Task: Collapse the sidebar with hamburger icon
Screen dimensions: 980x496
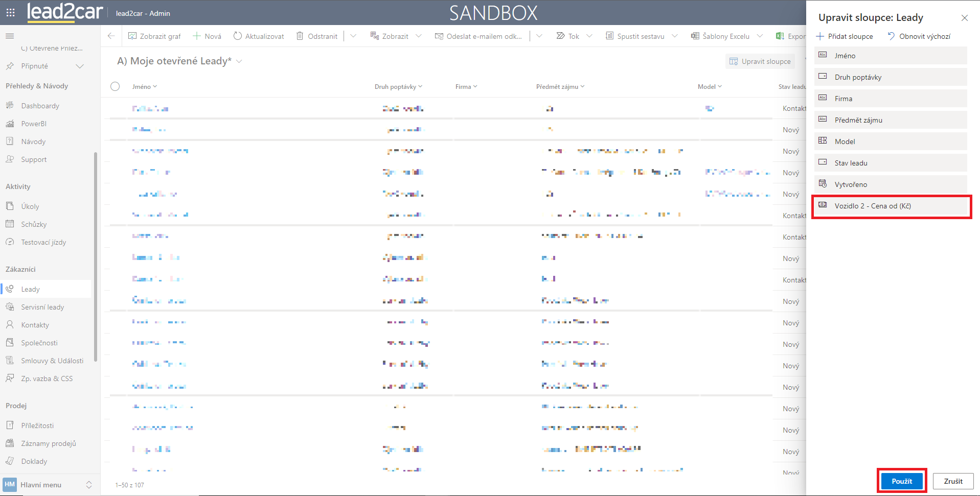Action: tap(10, 36)
